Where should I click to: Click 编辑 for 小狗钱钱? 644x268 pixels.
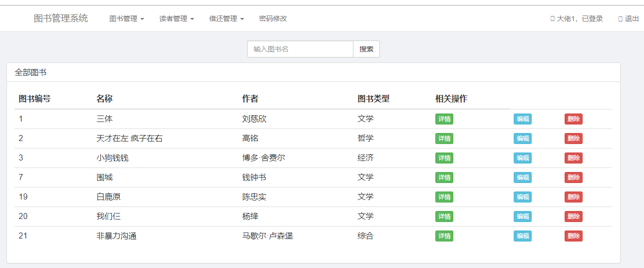[x=522, y=158]
